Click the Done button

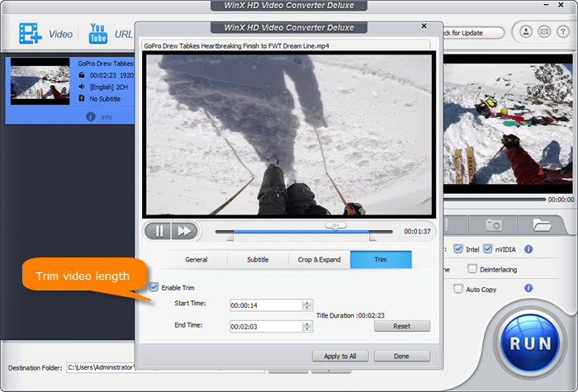402,356
